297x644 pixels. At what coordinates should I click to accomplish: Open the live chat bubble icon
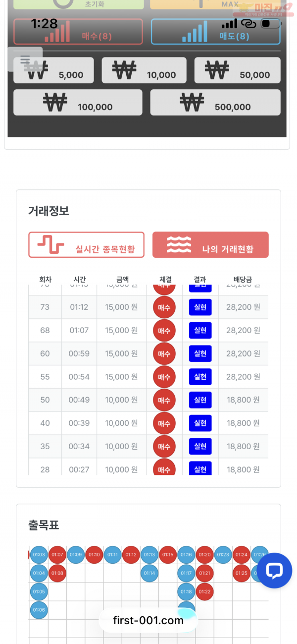point(274,571)
